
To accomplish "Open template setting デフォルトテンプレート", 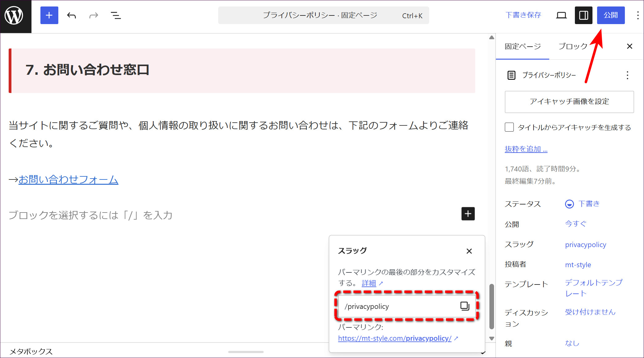I will coord(594,288).
